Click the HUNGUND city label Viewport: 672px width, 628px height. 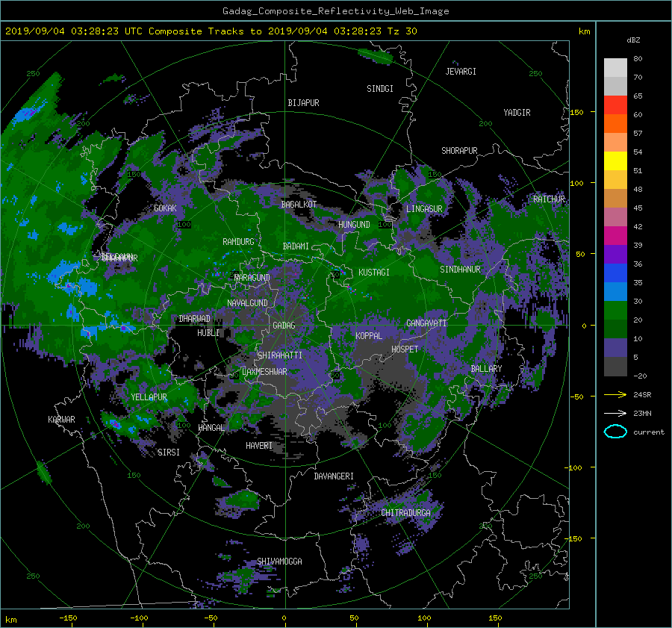354,225
